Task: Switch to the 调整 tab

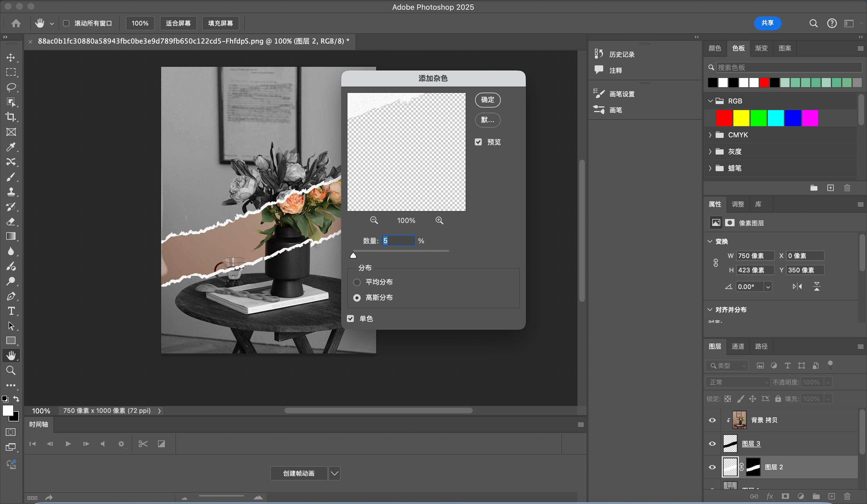Action: click(738, 204)
